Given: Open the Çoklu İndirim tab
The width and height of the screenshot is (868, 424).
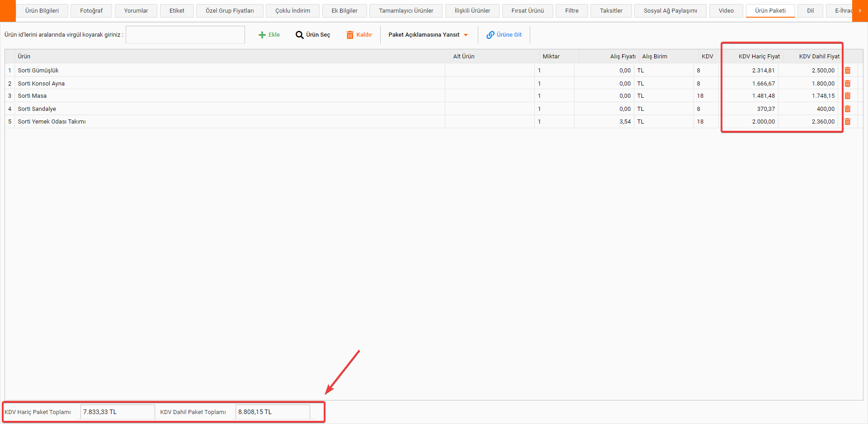Looking at the screenshot, I should (x=292, y=11).
